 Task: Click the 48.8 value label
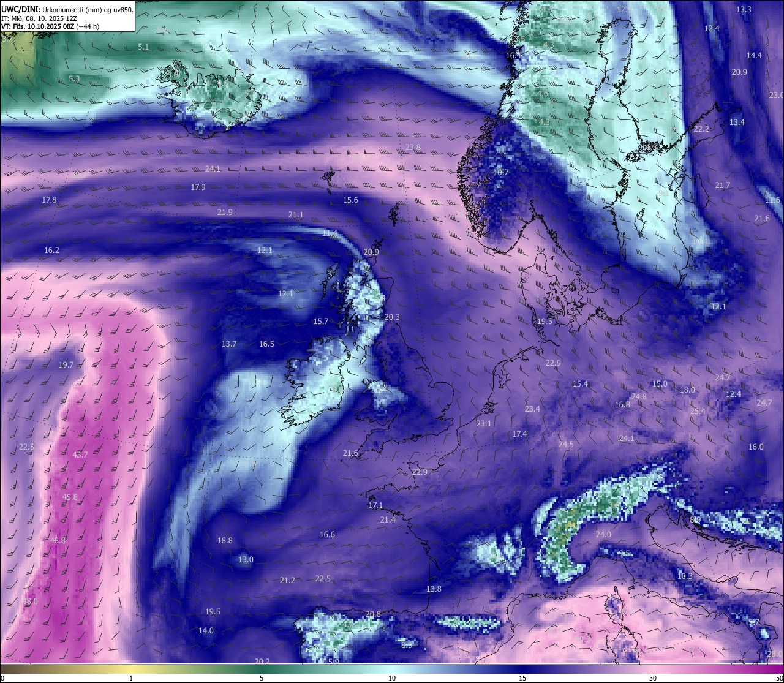pyautogui.click(x=58, y=540)
